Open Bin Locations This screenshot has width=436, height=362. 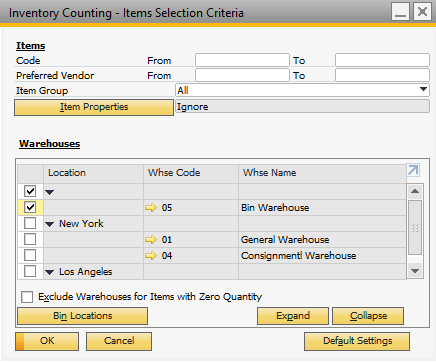pyautogui.click(x=82, y=316)
